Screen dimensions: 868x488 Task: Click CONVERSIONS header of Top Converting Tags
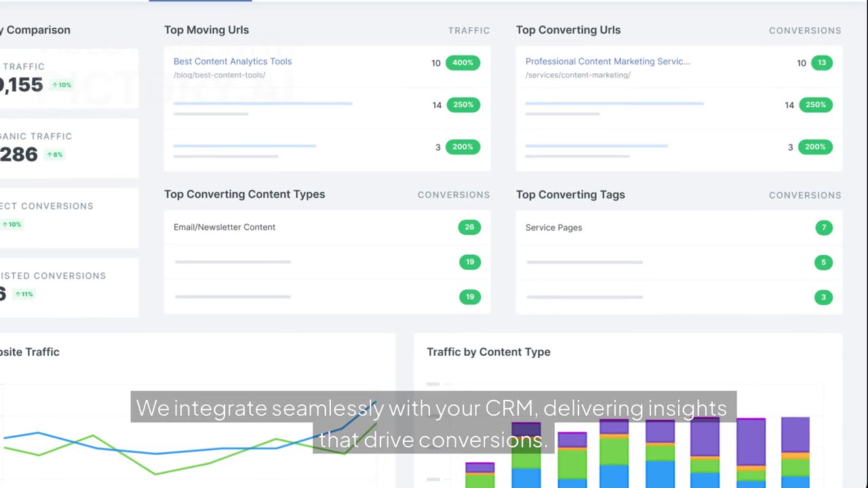[x=805, y=195]
